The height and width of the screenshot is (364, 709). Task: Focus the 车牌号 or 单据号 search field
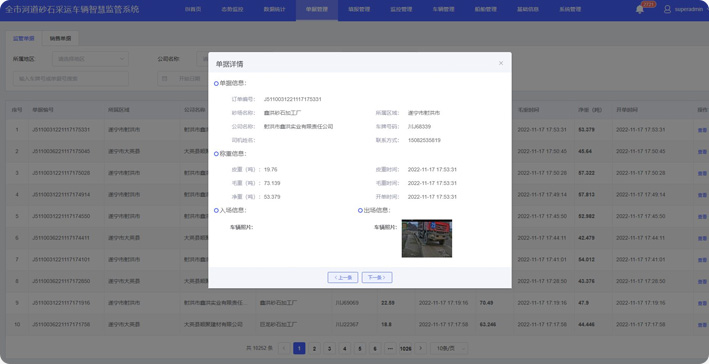click(71, 79)
